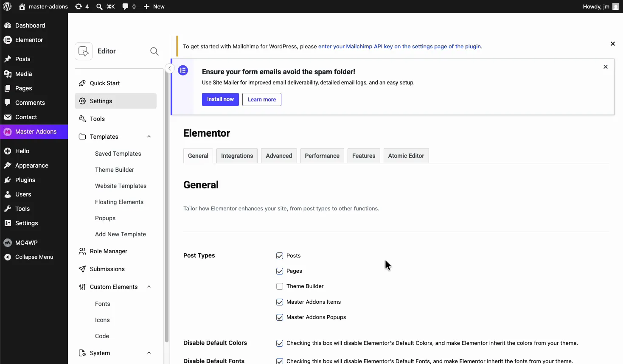Uncheck the Pages post type checkbox
Image resolution: width=623 pixels, height=364 pixels.
(280, 271)
